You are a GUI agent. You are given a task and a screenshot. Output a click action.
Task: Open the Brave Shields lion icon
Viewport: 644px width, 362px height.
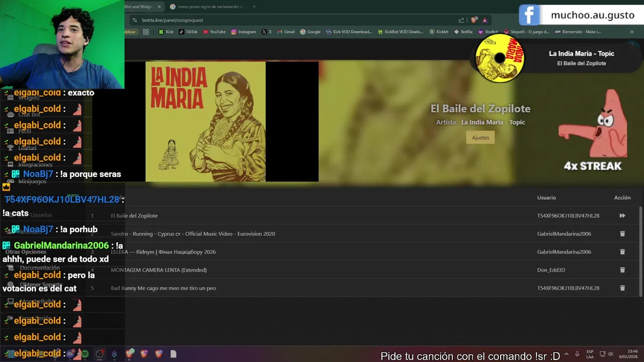tap(474, 20)
